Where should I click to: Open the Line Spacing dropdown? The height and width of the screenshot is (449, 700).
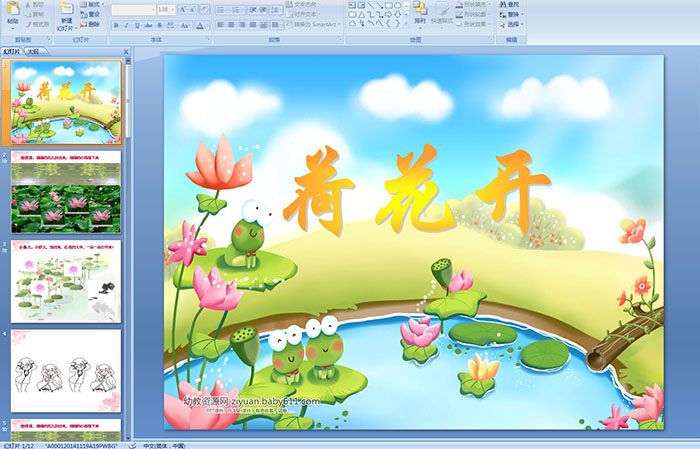276,10
